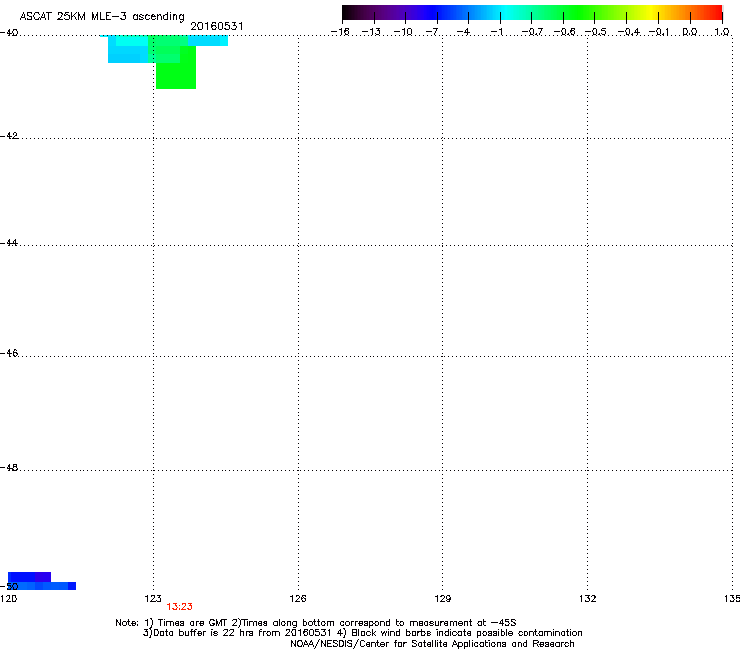Select the -10 colorbar label
Viewport: 740px width, 650px height.
(403, 32)
